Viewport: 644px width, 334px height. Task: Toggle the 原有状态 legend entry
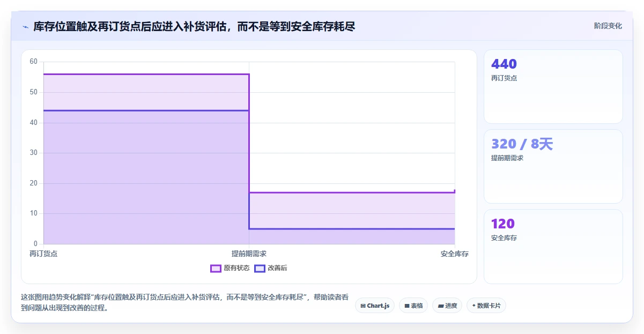[230, 268]
